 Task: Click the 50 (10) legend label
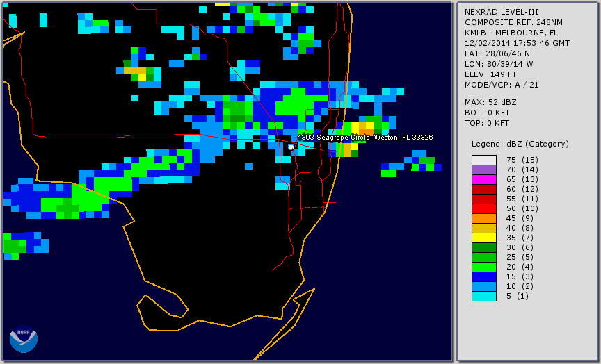[x=522, y=208]
